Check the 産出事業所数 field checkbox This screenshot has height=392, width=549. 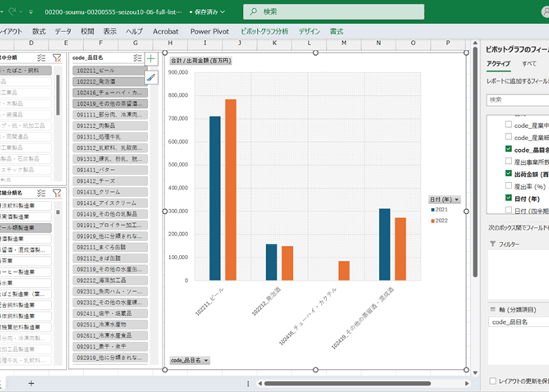(509, 161)
